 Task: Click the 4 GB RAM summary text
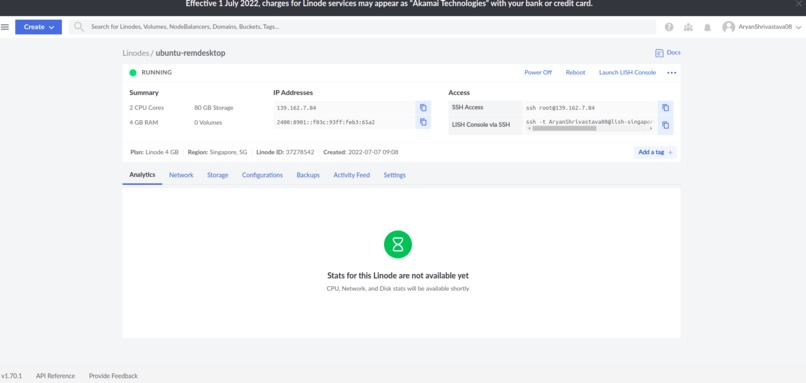pos(143,123)
